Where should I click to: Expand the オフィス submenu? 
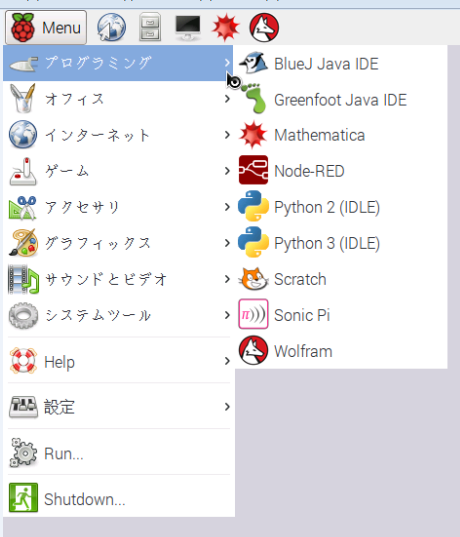point(119,99)
